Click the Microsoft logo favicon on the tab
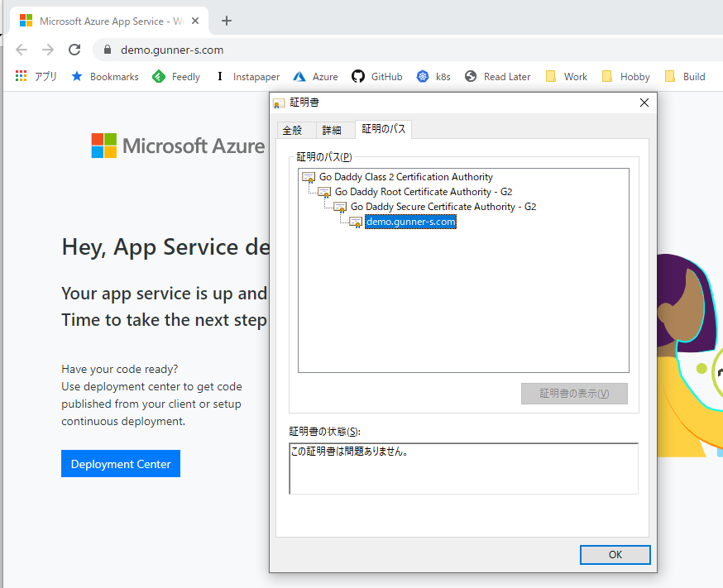The width and height of the screenshot is (723, 588). 26,21
